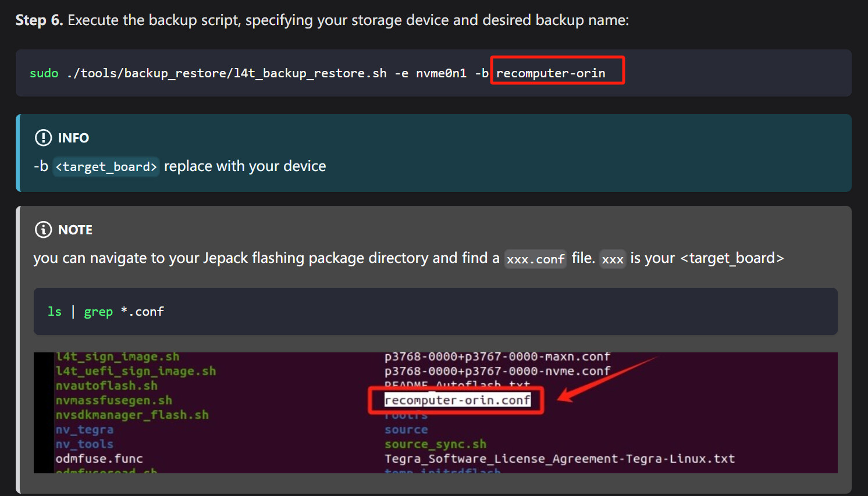This screenshot has height=496, width=868.
Task: Click the sudo backup script command line
Action: [318, 73]
